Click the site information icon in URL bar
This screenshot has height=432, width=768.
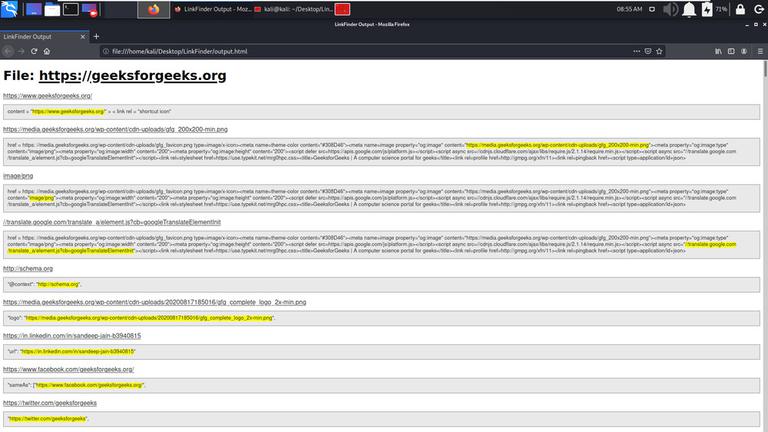(105, 51)
